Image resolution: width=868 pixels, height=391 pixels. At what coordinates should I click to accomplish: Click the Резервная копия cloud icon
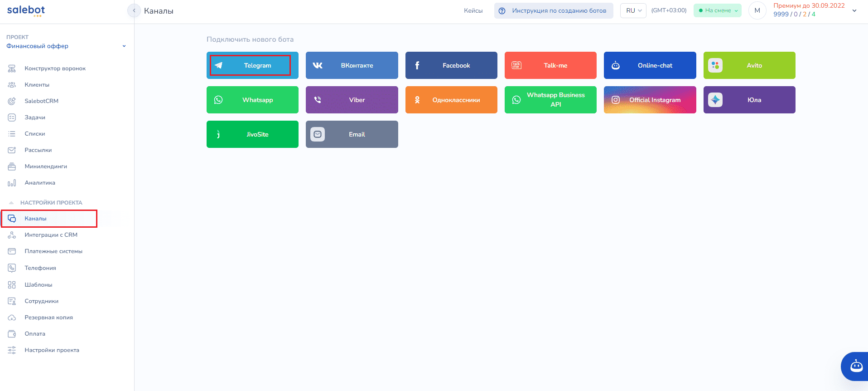click(12, 318)
